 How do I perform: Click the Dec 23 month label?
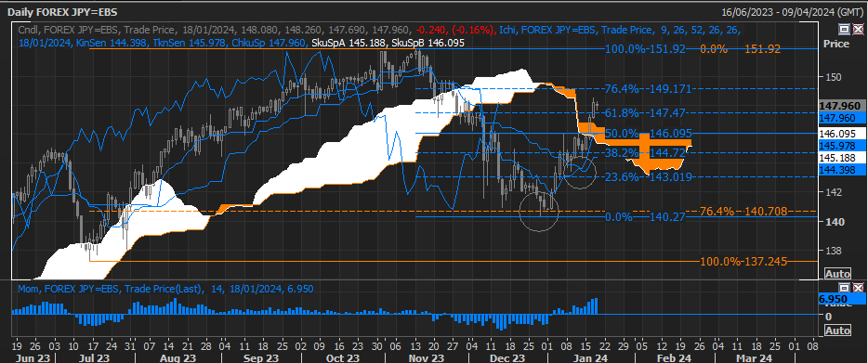[507, 358]
